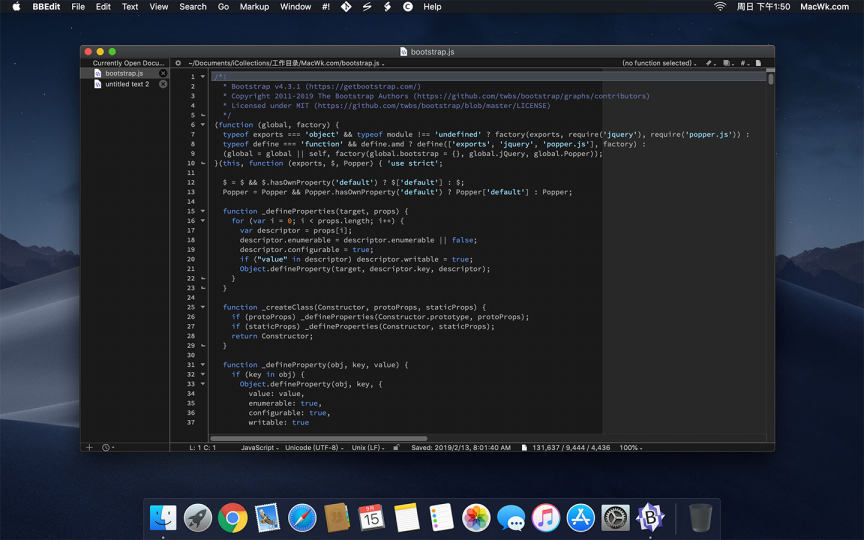
Task: Open the recent documents clock icon
Action: pos(107,447)
